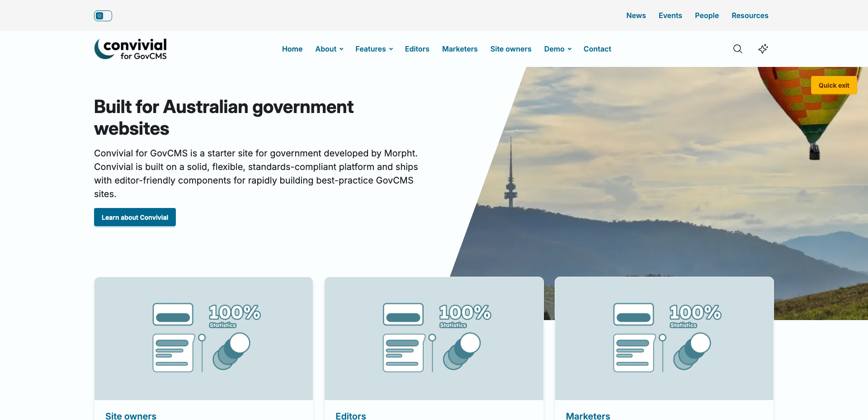This screenshot has width=868, height=420.
Task: Click the Marketers card statistics illustration
Action: point(664,339)
